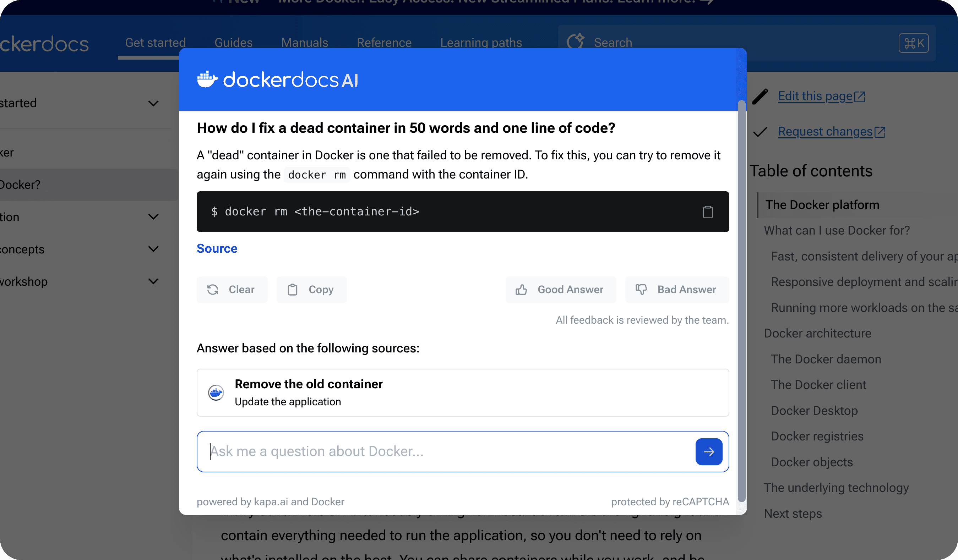The width and height of the screenshot is (958, 560).
Task: Click the blue send arrow button
Action: [709, 451]
